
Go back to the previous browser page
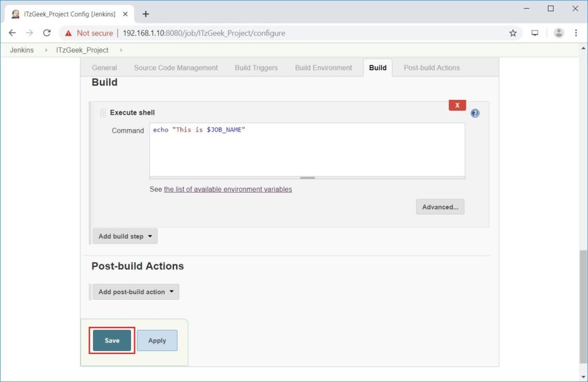click(13, 33)
